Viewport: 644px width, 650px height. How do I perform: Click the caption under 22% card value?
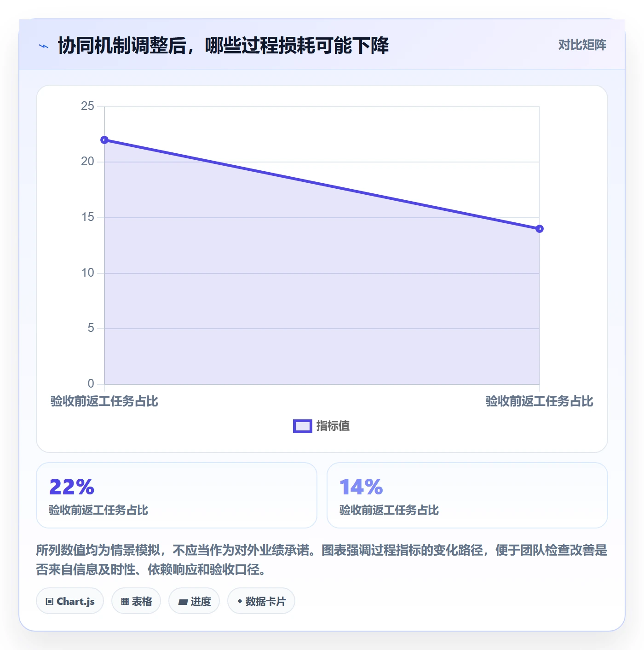point(98,510)
